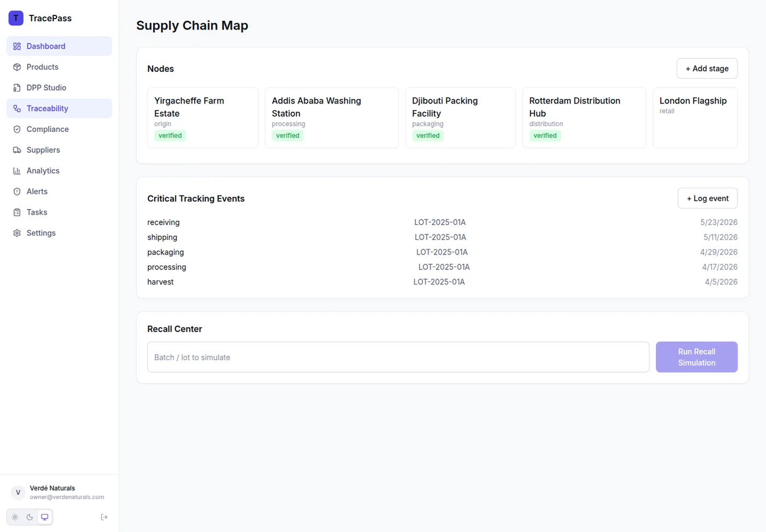The height and width of the screenshot is (532, 766).
Task: Click verified badge on Rotterdam Distribution Hub
Action: click(545, 136)
